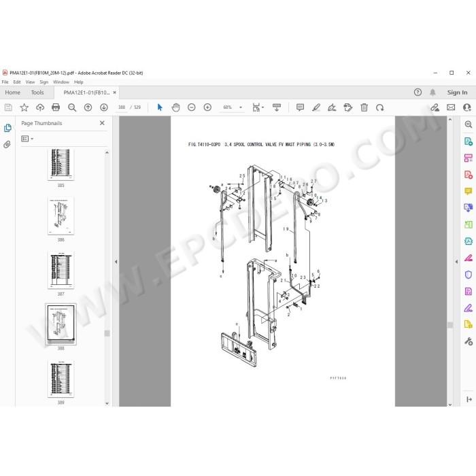
Task: Share the file link icon
Action: [435, 107]
